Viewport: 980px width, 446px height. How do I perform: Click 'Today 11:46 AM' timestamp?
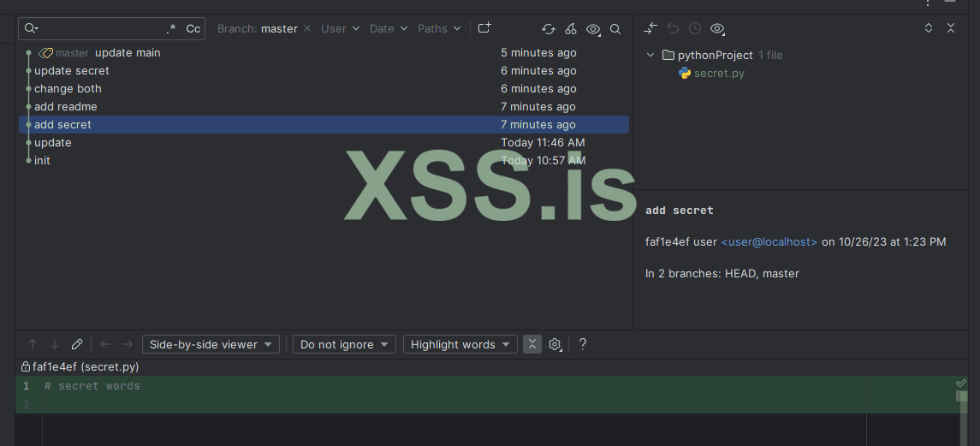point(543,143)
